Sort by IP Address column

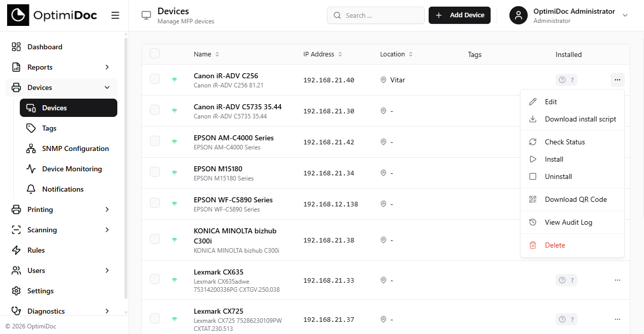323,54
